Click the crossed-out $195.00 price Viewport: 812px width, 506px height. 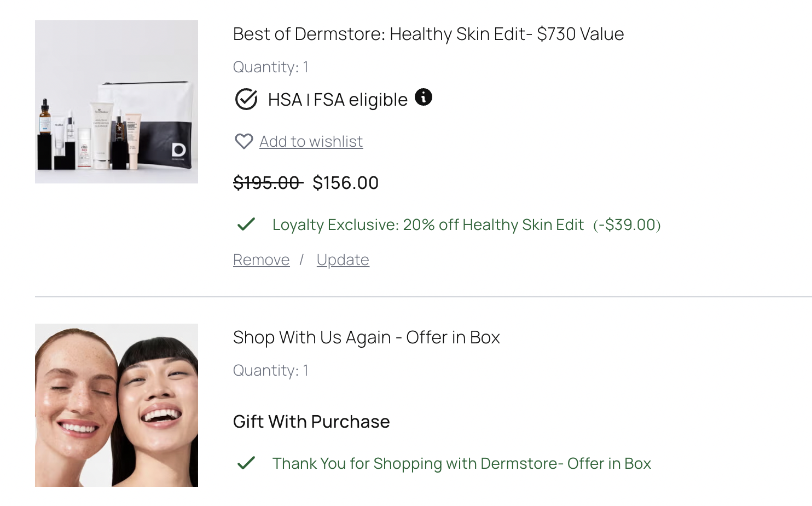coord(267,183)
